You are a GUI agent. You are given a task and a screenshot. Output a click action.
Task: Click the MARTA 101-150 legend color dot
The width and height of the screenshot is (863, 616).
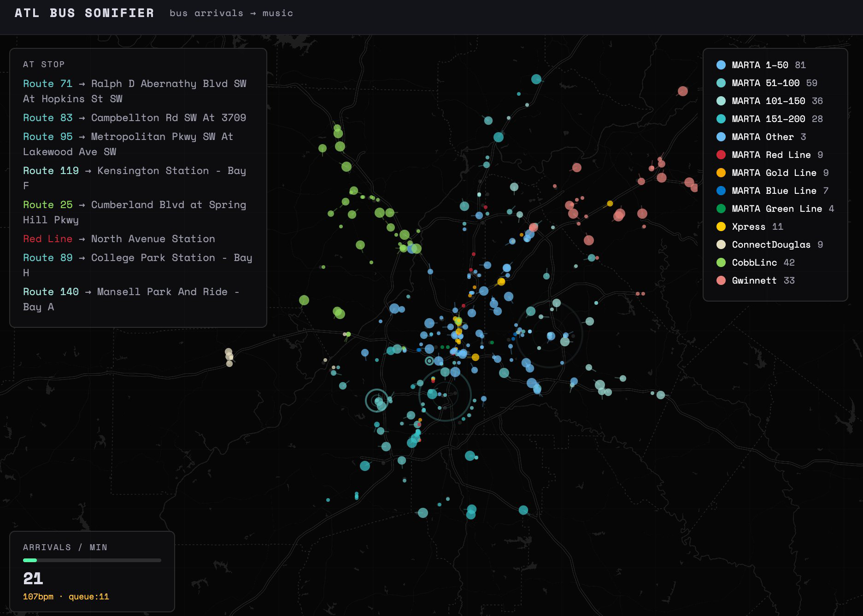(721, 101)
